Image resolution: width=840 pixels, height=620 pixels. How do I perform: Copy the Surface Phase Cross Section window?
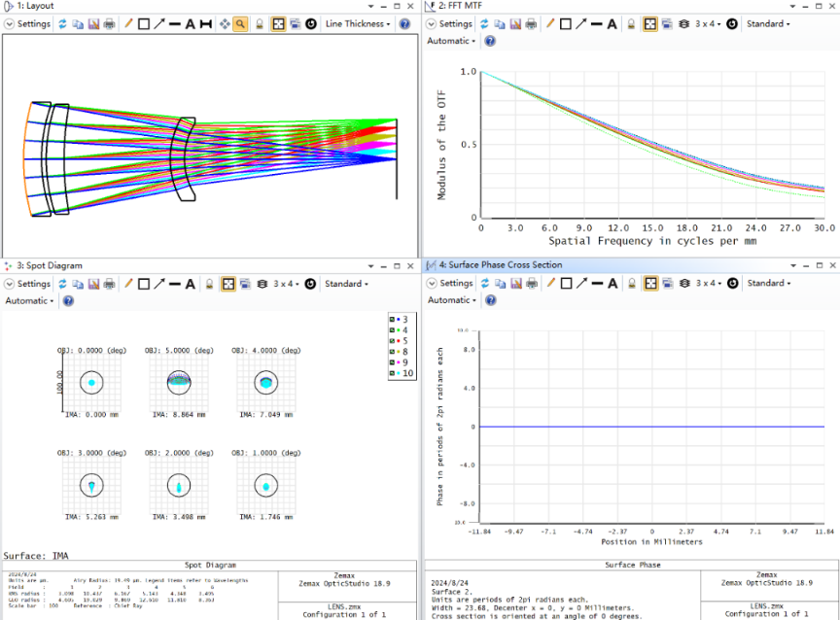pos(500,283)
